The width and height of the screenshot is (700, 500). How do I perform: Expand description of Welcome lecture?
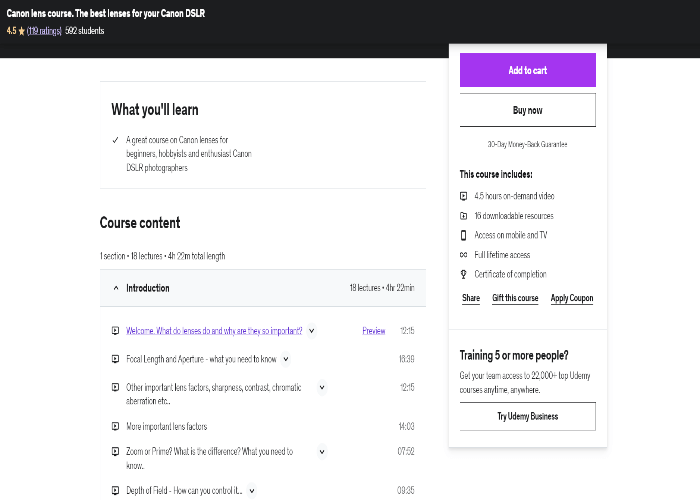[312, 331]
